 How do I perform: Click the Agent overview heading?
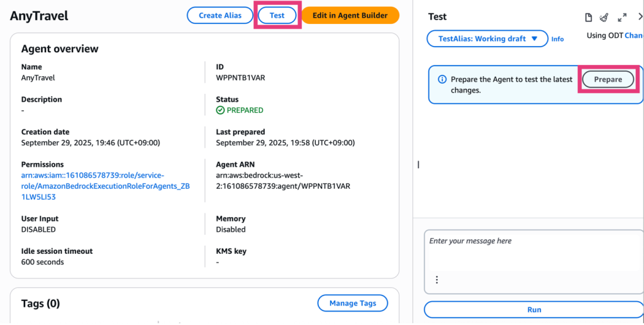(60, 48)
